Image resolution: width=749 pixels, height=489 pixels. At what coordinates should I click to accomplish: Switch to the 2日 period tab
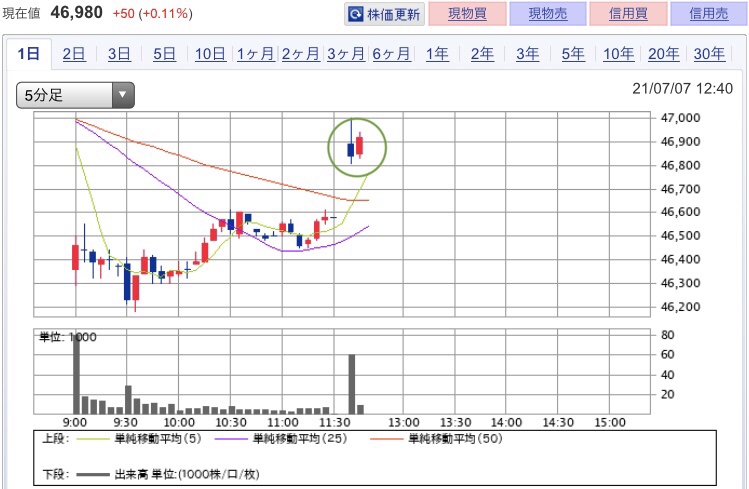point(74,54)
